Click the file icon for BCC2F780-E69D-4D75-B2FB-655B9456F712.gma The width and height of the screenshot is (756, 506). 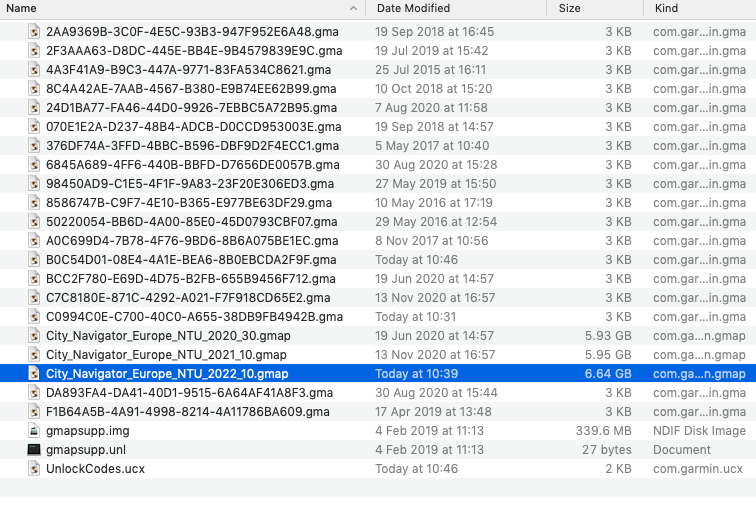(34, 279)
